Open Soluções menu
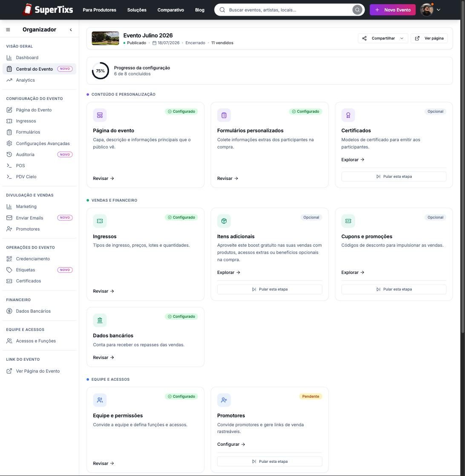465x476 pixels. 137,10
